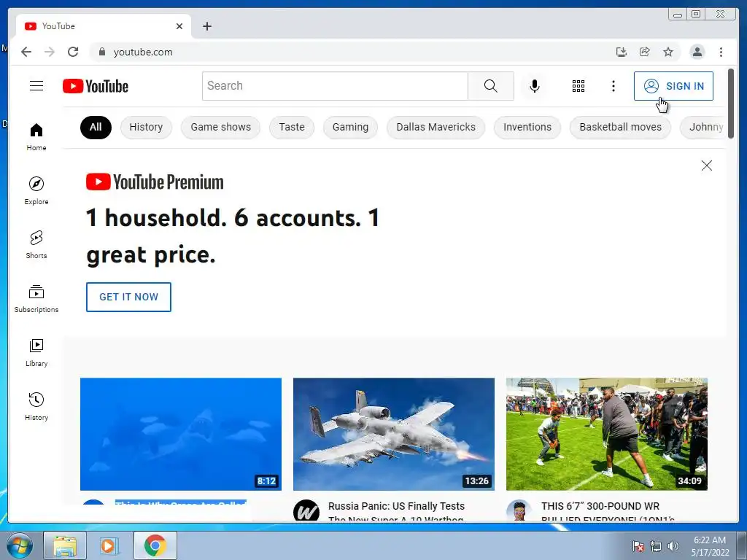Select the YouTube browser tab

tap(104, 26)
